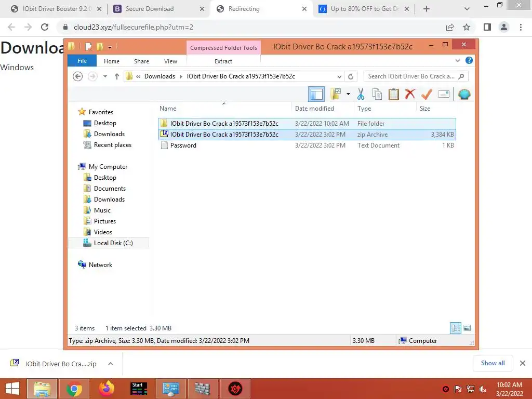532x399 pixels.
Task: Select Network in navigation pane
Action: point(100,264)
